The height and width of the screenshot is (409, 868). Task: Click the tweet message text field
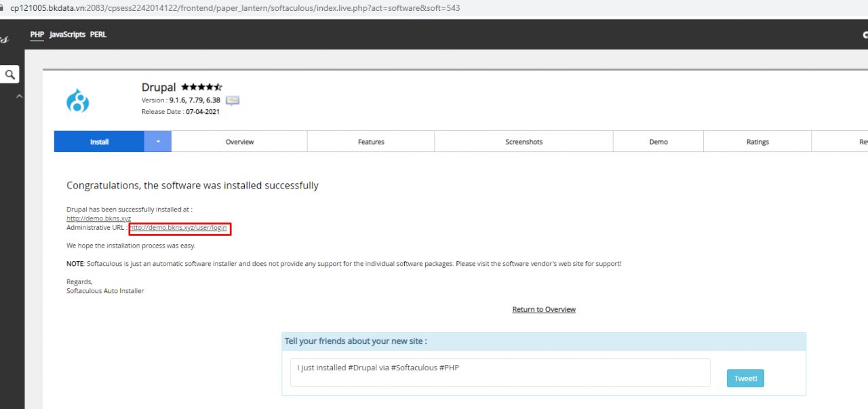tap(500, 372)
